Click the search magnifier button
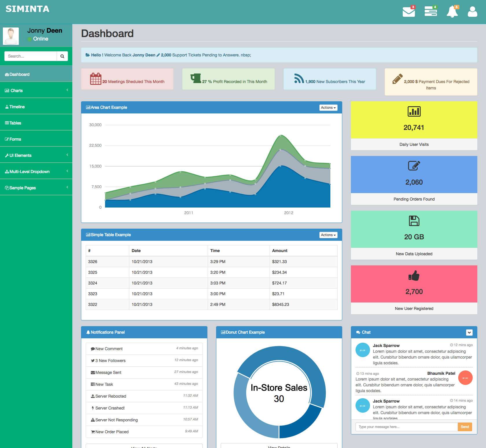 click(x=62, y=56)
